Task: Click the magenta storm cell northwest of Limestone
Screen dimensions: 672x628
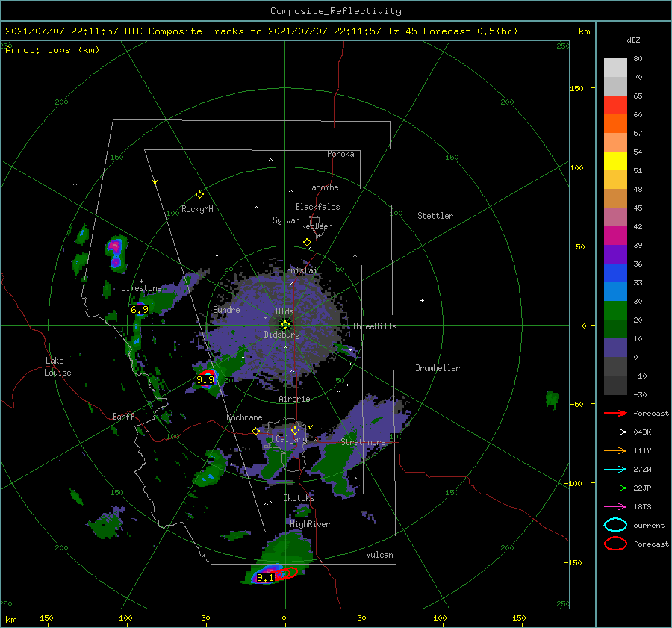Action: click(x=115, y=252)
